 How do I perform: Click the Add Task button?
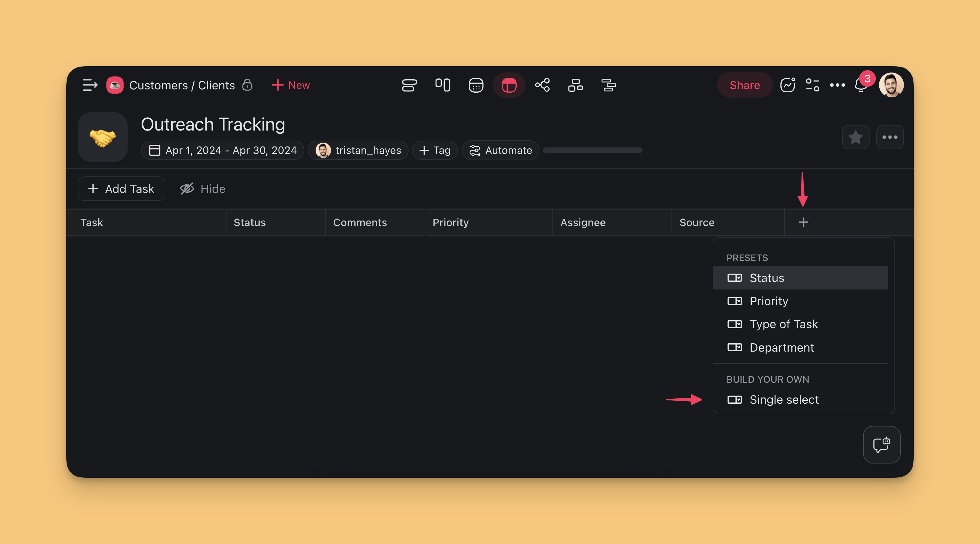(x=121, y=189)
